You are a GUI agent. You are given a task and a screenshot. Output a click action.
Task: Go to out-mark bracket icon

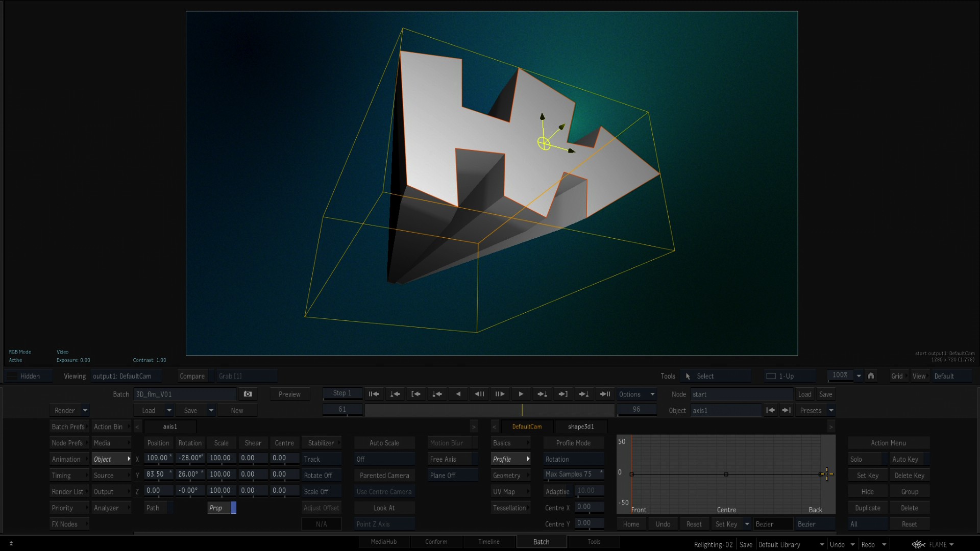click(563, 394)
